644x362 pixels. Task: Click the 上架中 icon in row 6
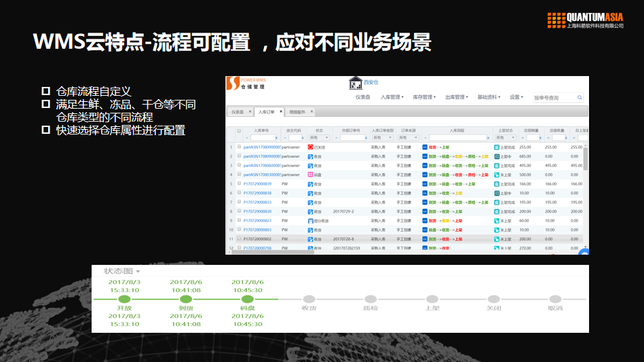497,193
